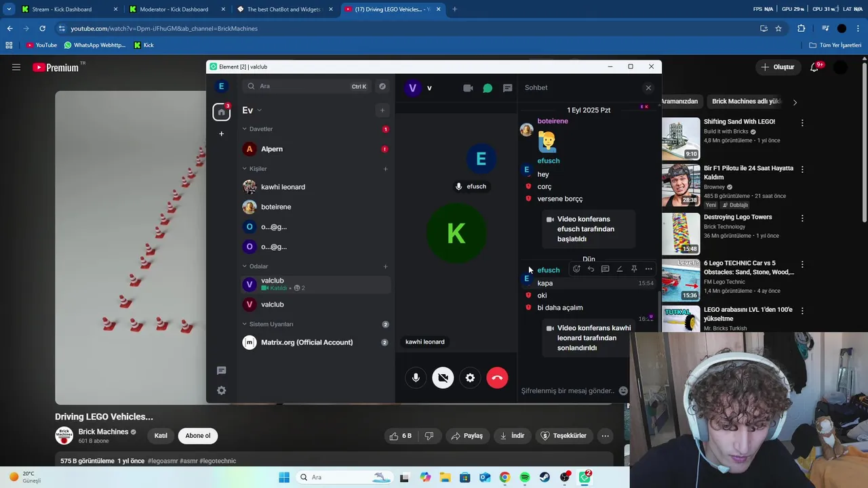868x488 pixels.
Task: Collapse the Kişiler section
Action: click(254, 169)
